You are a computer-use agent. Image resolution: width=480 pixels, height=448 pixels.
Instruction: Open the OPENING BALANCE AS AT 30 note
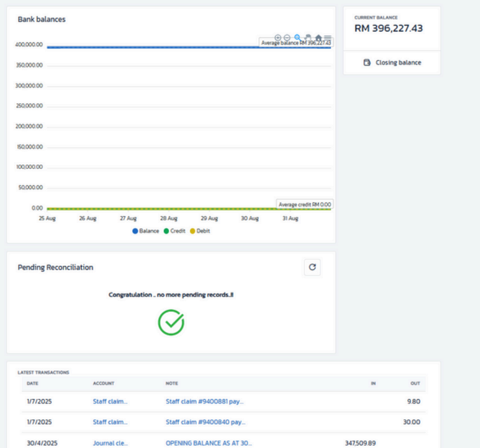(x=208, y=443)
